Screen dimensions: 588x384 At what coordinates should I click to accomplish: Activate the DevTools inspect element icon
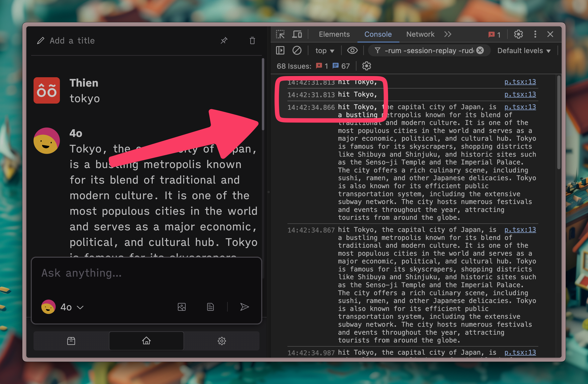tap(280, 34)
